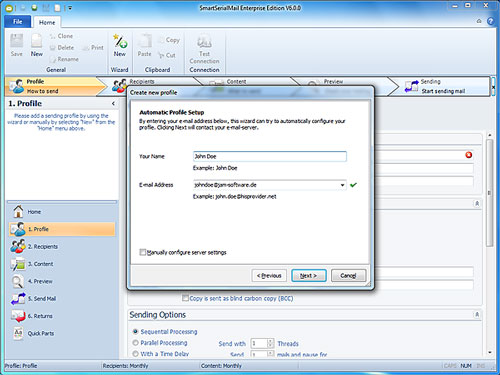The image size is (500, 375).
Task: Click the Your Name input field
Action: click(270, 156)
